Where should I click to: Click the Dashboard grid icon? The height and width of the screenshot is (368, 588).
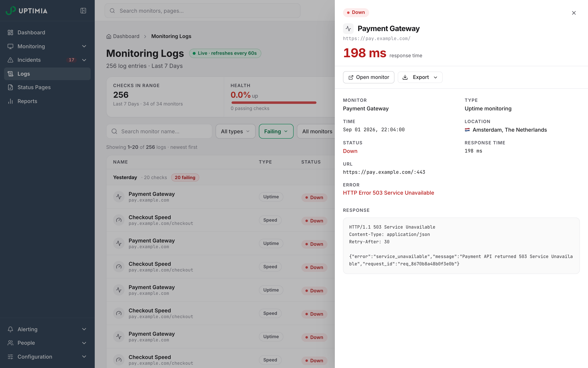[x=10, y=32]
